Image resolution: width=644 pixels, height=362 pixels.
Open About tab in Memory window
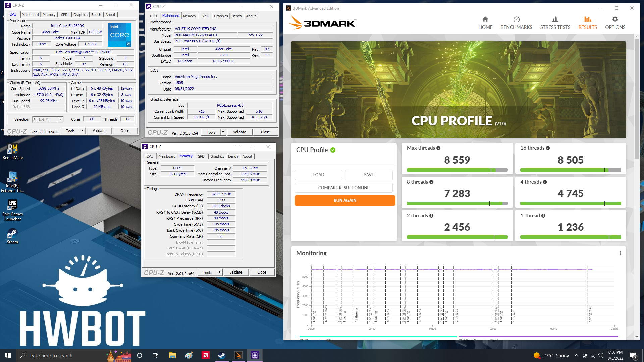[247, 156]
